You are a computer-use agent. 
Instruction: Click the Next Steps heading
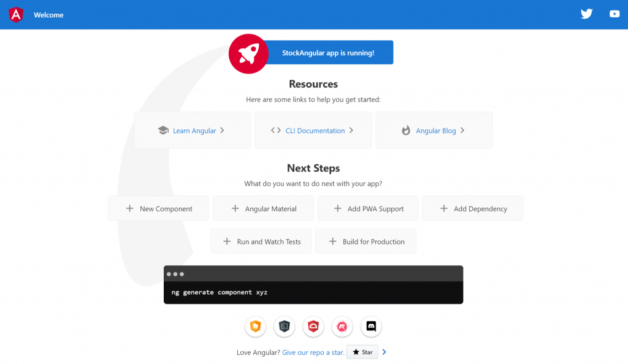[x=313, y=168]
